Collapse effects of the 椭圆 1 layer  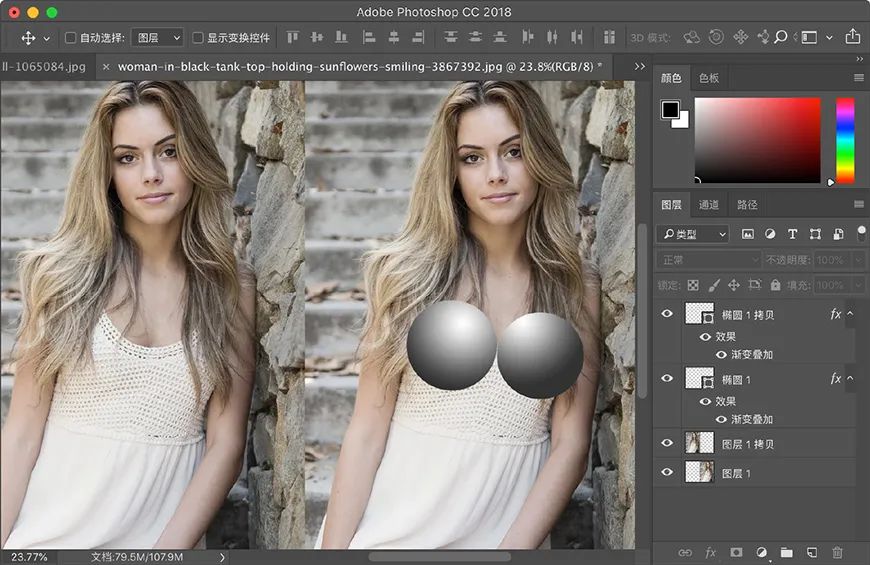click(850, 379)
